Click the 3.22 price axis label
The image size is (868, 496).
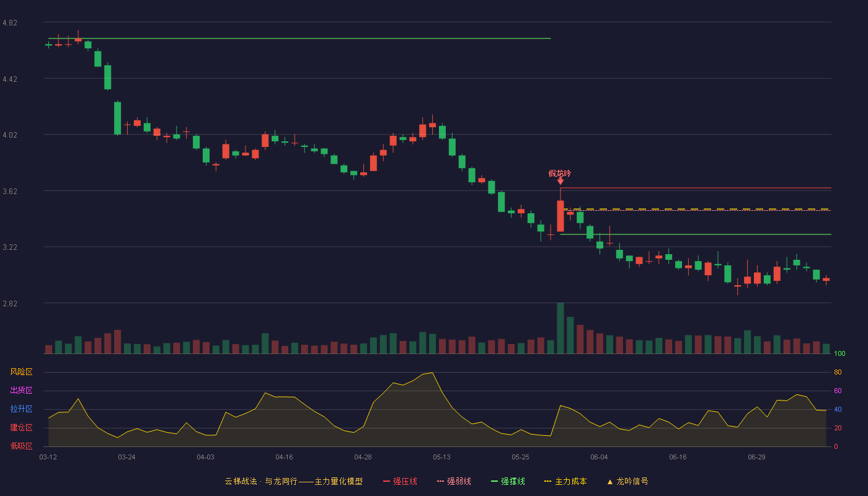click(x=10, y=247)
